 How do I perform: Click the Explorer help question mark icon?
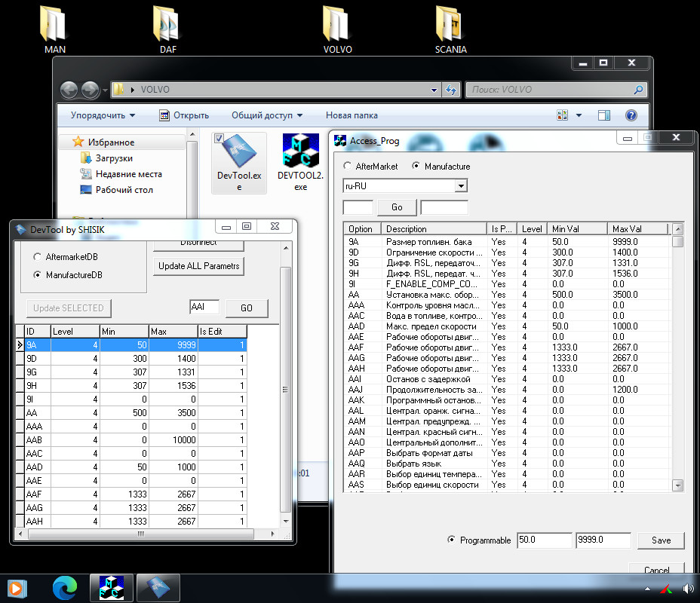coord(631,115)
